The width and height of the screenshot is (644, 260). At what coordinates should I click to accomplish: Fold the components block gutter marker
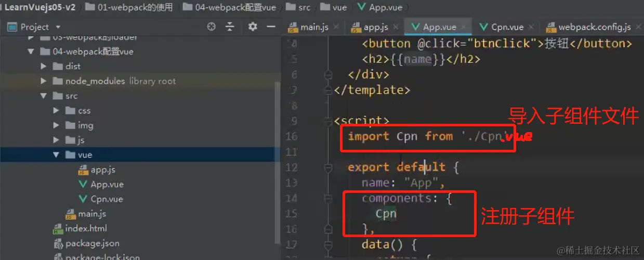point(327,198)
